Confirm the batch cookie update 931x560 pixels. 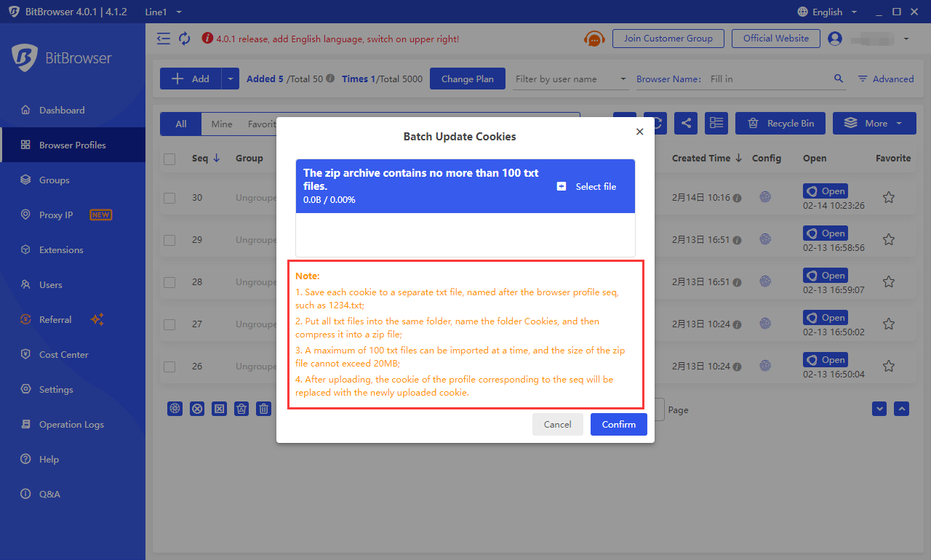pyautogui.click(x=619, y=425)
